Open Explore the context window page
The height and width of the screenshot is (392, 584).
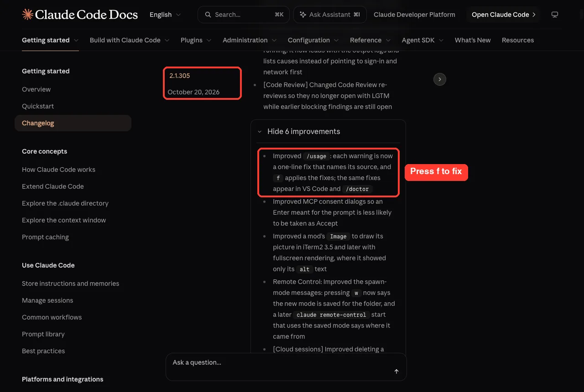point(64,220)
